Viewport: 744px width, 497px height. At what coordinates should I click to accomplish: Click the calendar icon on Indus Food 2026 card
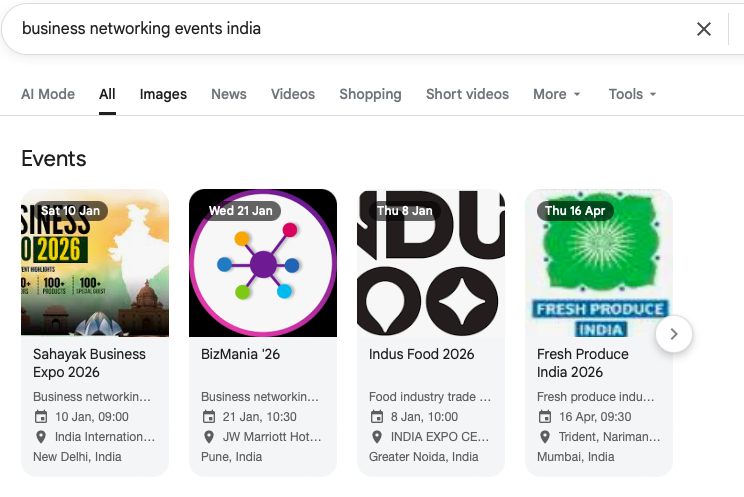pyautogui.click(x=377, y=417)
